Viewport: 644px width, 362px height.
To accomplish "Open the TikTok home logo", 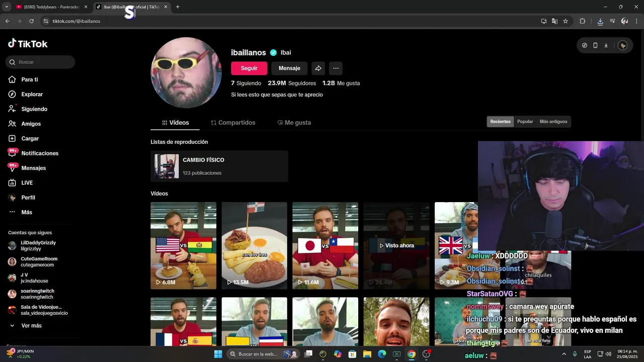I will click(28, 44).
